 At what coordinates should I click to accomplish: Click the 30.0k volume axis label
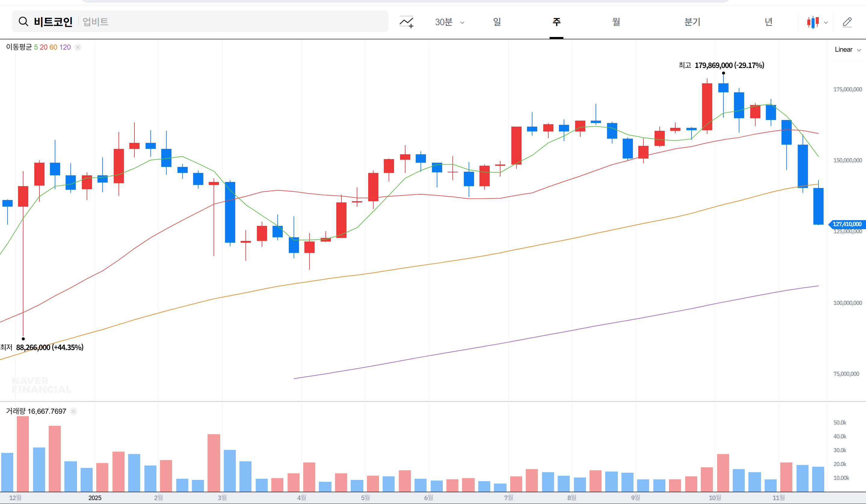(840, 450)
